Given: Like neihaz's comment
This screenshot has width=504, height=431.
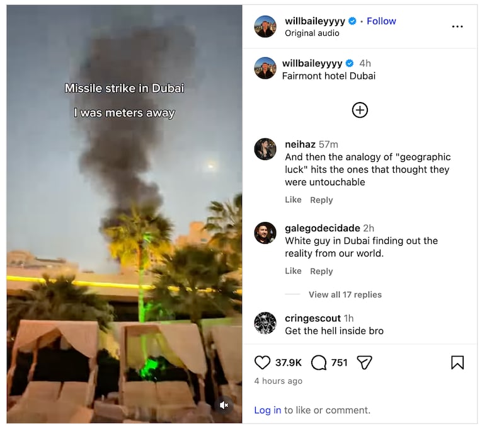Looking at the screenshot, I should pyautogui.click(x=293, y=200).
